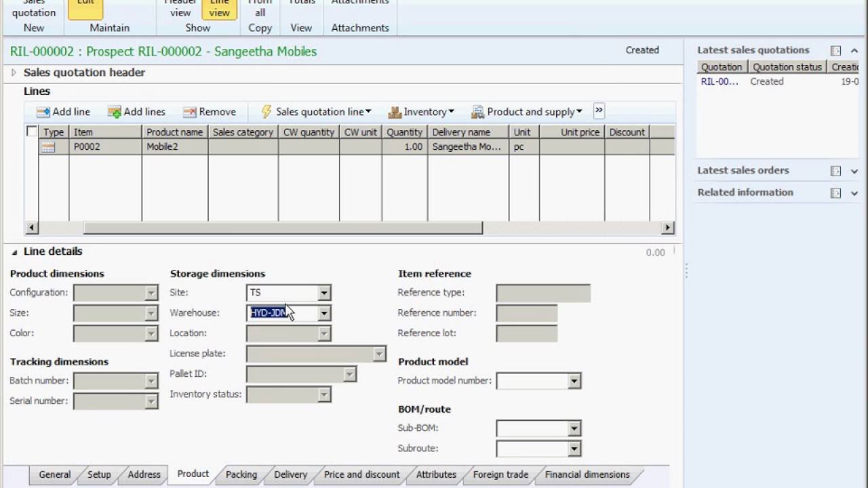
Task: Switch to the General tab
Action: (x=54, y=474)
